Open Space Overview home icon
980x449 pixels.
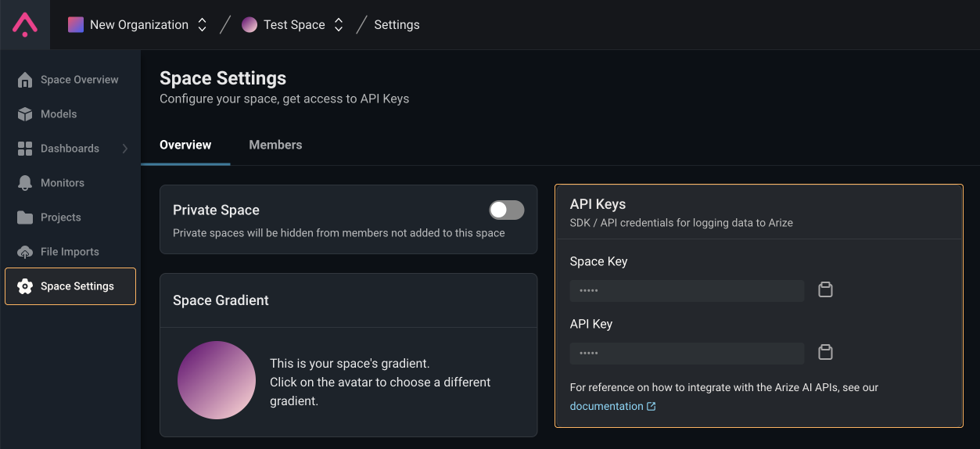click(25, 80)
